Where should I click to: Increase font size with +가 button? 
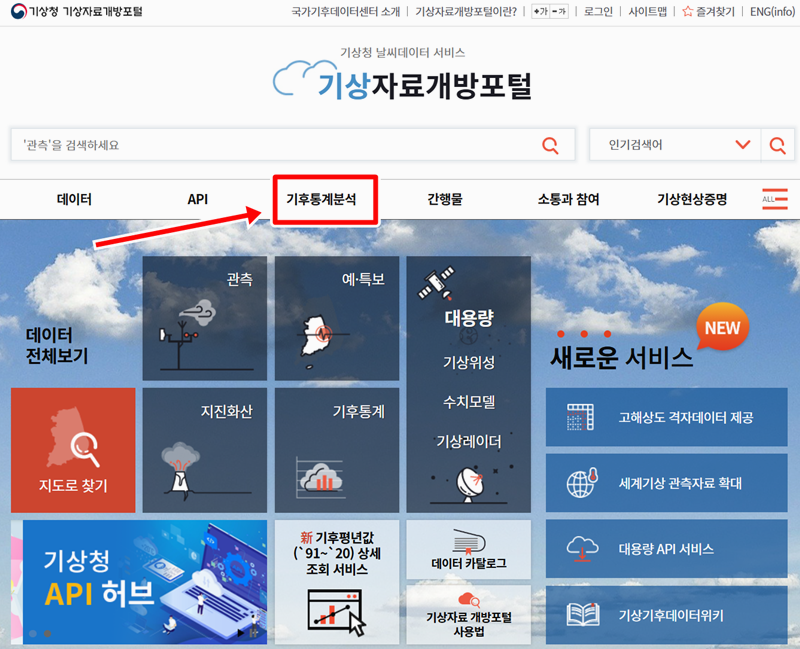click(540, 11)
